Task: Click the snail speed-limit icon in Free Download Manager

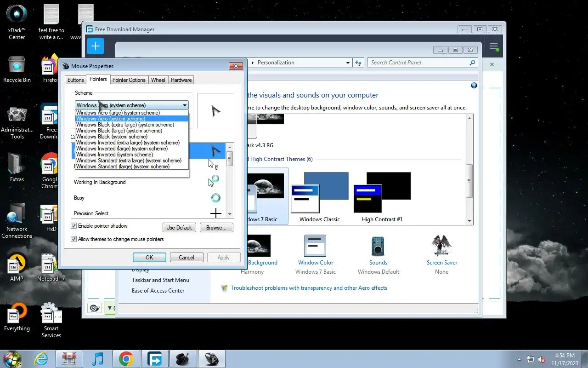Action: pyautogui.click(x=95, y=308)
